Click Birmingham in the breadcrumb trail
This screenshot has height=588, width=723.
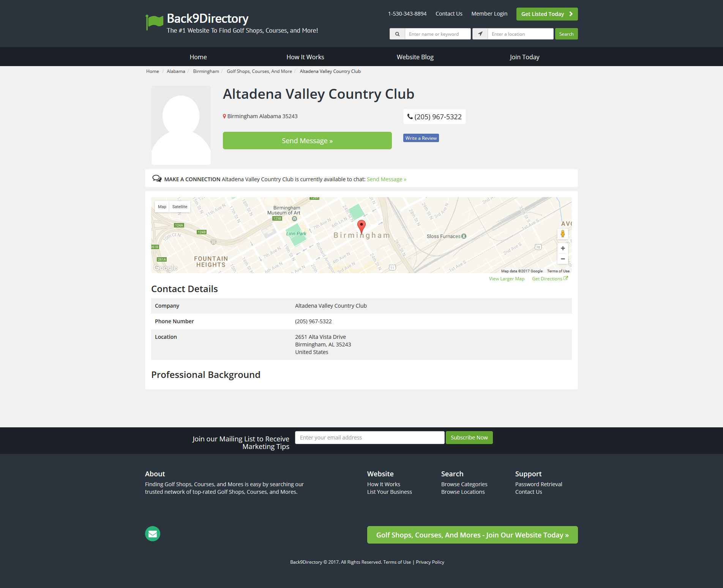(206, 71)
